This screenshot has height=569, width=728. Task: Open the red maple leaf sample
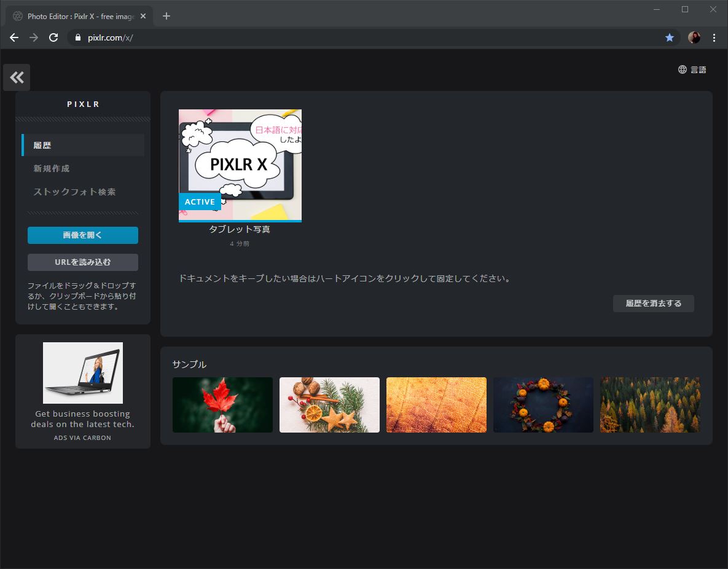pyautogui.click(x=222, y=404)
